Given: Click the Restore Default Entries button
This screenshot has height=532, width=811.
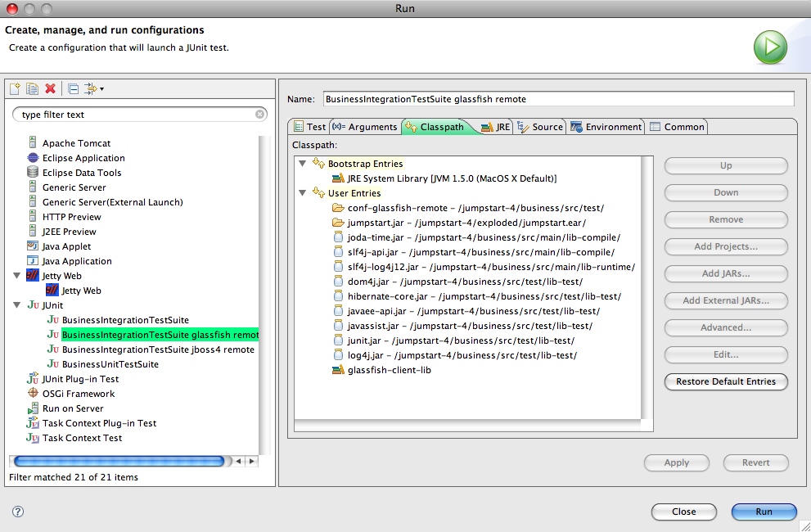Looking at the screenshot, I should tap(726, 381).
